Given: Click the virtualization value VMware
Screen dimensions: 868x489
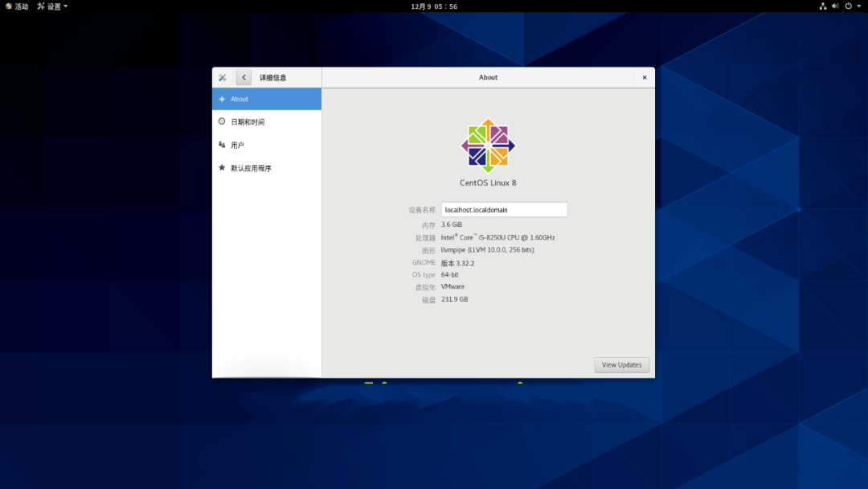Looking at the screenshot, I should tap(452, 286).
